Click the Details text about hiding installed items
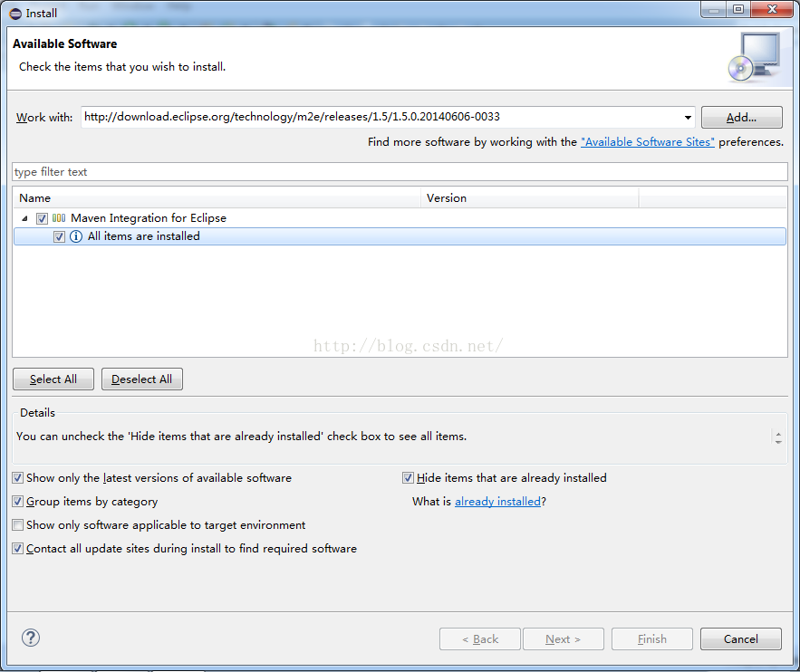 point(241,437)
